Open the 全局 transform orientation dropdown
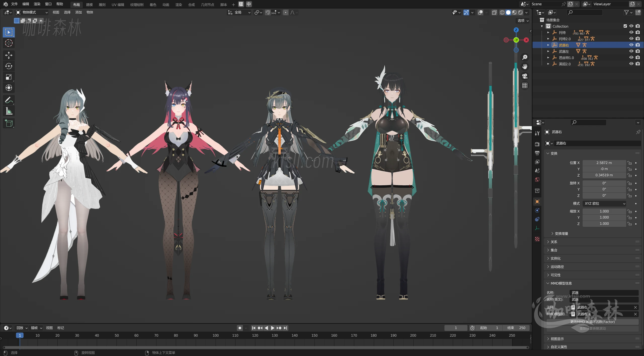644x356 pixels. [x=239, y=12]
